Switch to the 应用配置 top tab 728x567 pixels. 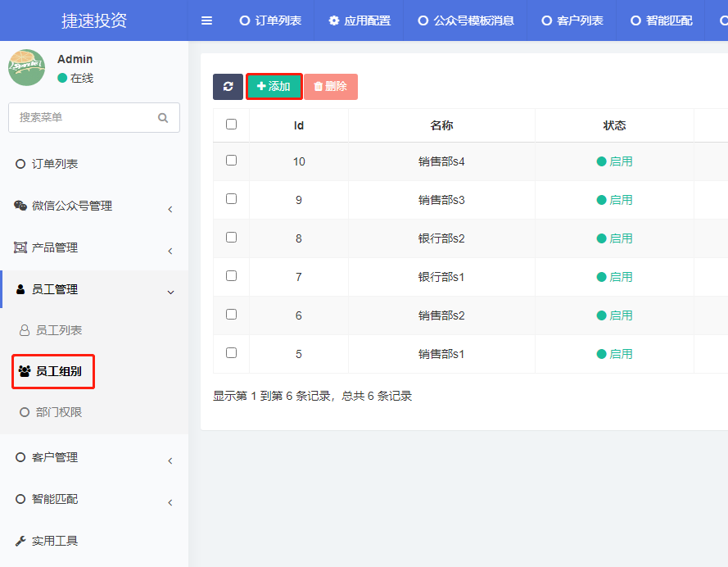tap(359, 20)
